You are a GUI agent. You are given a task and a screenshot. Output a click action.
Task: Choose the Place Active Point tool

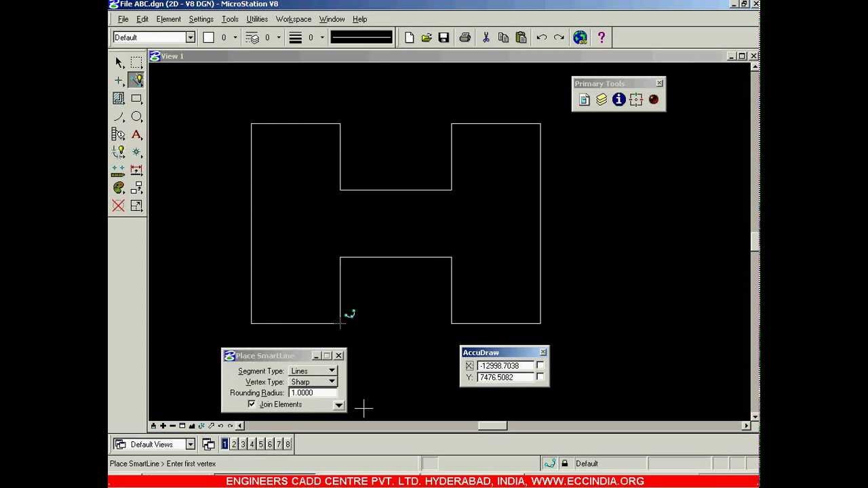click(119, 80)
